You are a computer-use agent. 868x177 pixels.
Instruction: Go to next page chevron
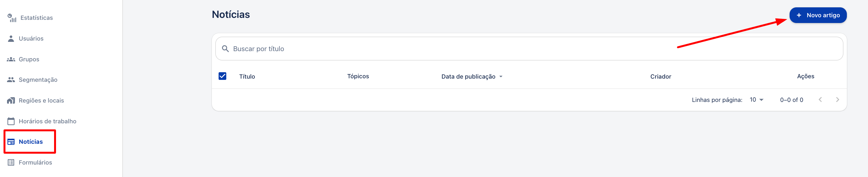837,100
